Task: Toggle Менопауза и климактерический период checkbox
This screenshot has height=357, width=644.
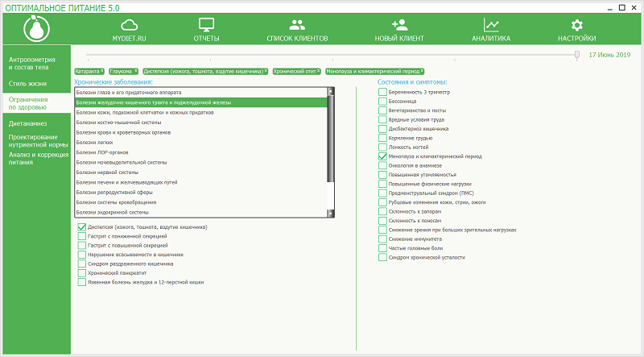Action: click(x=382, y=156)
